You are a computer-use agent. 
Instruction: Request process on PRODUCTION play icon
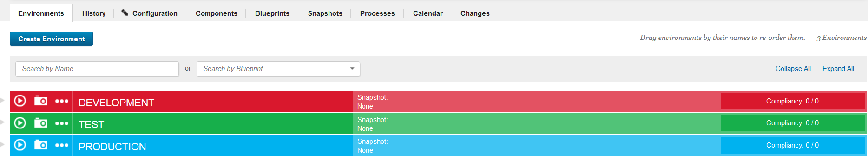click(20, 145)
